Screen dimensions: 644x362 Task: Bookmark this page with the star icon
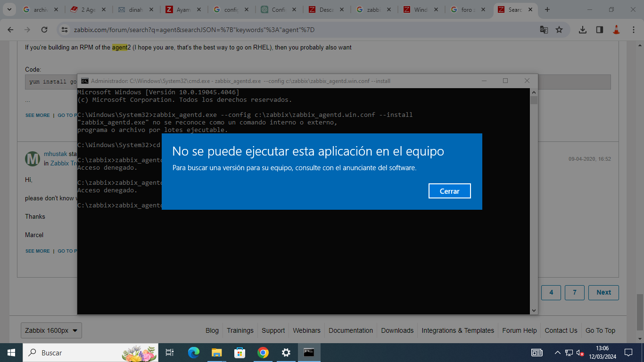559,30
